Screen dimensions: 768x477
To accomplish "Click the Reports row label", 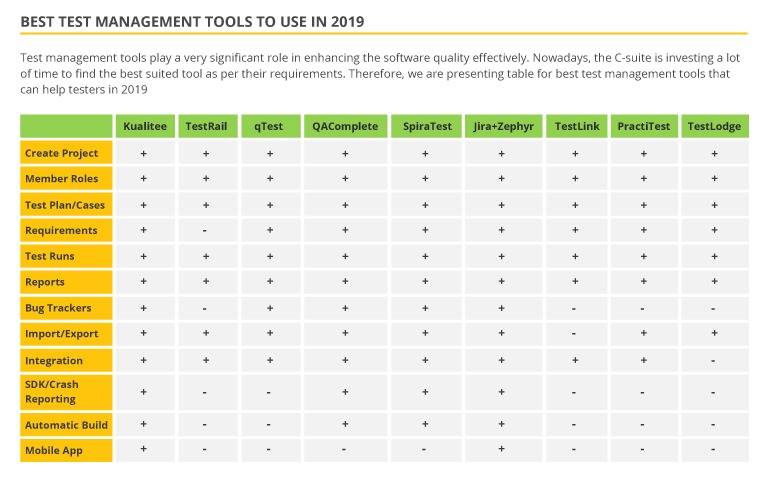I will (66, 282).
